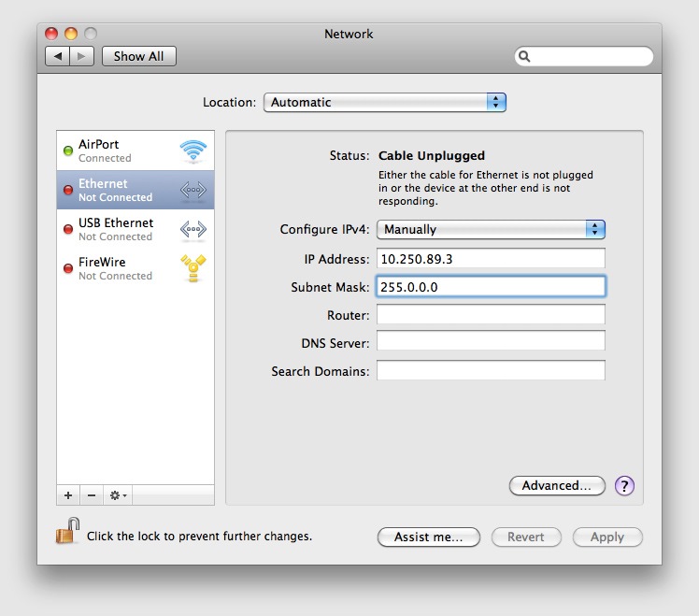
Task: Click the USB Ethernet arrows icon
Action: point(193,229)
